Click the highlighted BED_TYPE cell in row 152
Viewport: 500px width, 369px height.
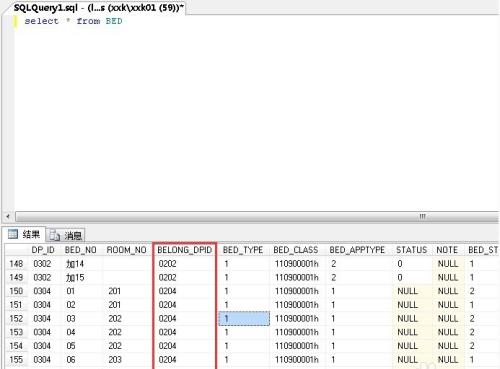244,319
